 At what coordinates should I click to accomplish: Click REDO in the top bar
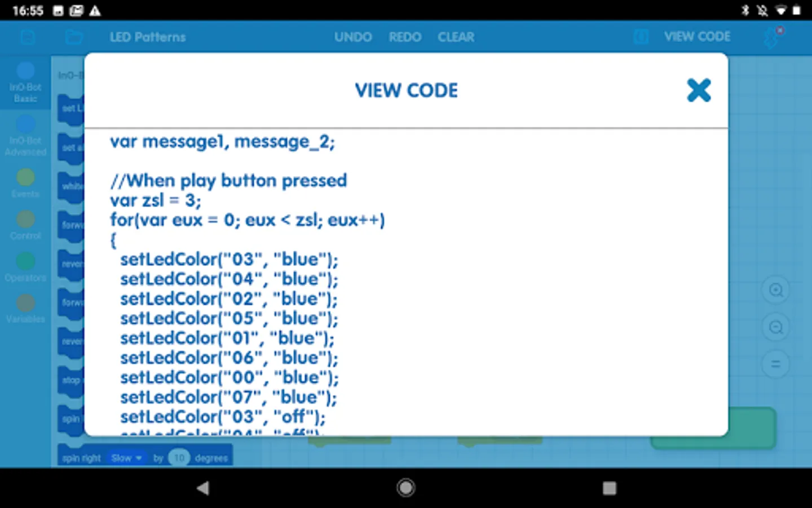tap(405, 37)
